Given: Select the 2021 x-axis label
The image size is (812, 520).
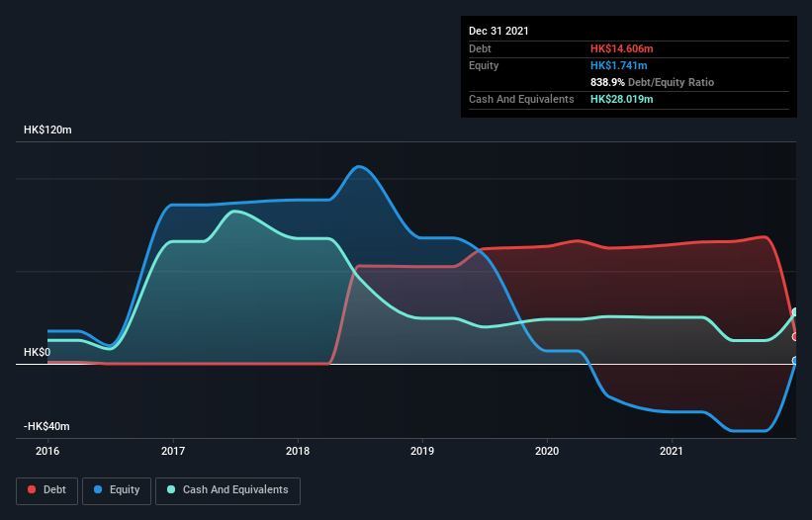Looking at the screenshot, I should click(672, 451).
